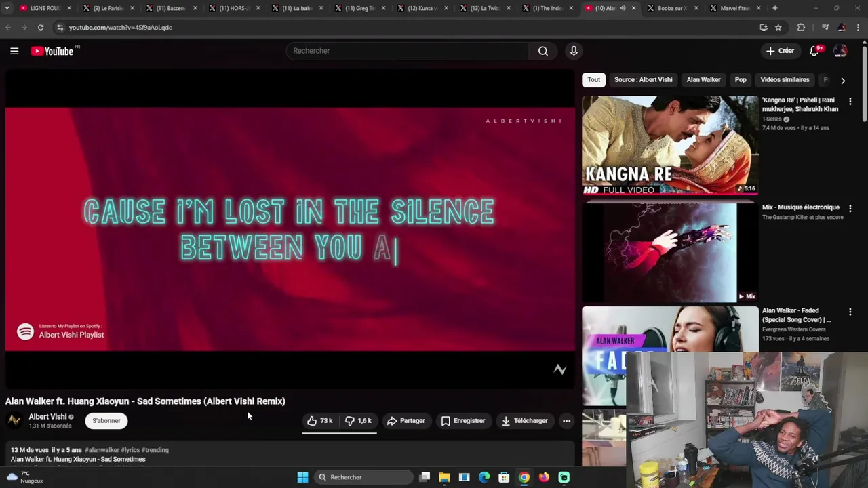Select the Pop filter chip
Screen dimensions: 868x488
pyautogui.click(x=741, y=80)
